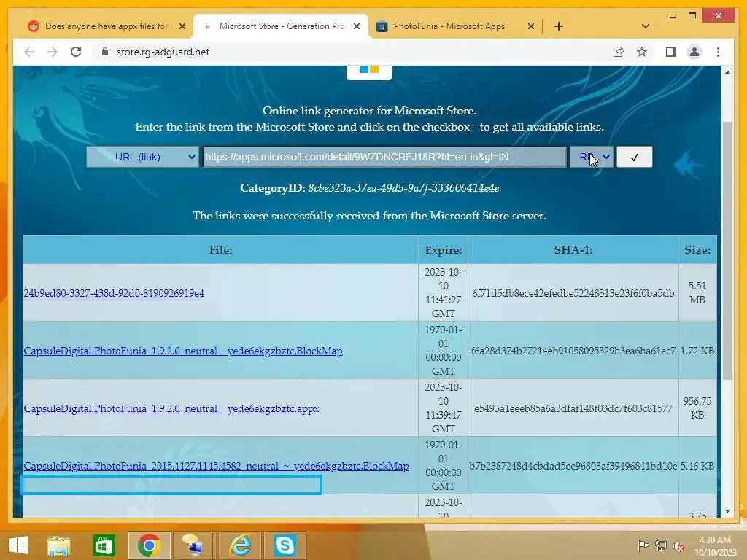
Task: Open the URL (link) type dropdown
Action: pyautogui.click(x=142, y=157)
